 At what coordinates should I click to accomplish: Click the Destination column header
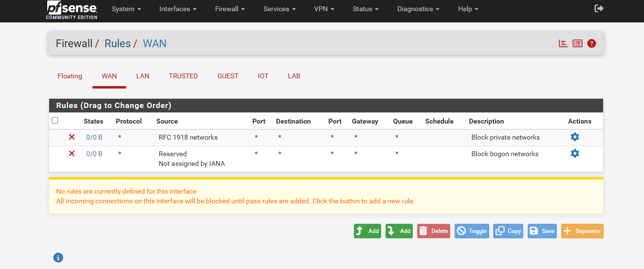pyautogui.click(x=293, y=121)
